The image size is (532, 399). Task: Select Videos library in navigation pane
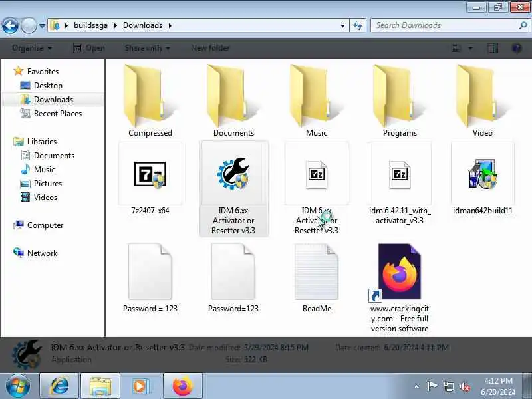click(39, 197)
